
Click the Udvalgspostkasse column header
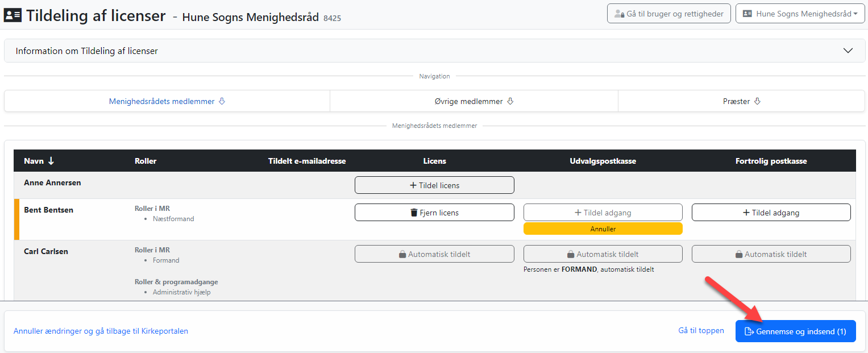pyautogui.click(x=603, y=161)
